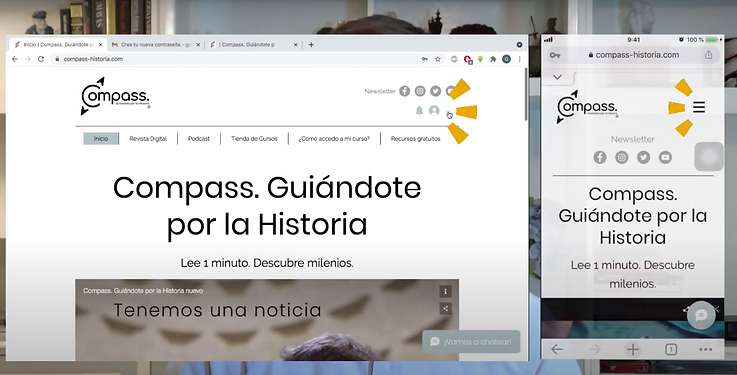Open ¿Cómo accedo a mi curso? menu item

334,139
